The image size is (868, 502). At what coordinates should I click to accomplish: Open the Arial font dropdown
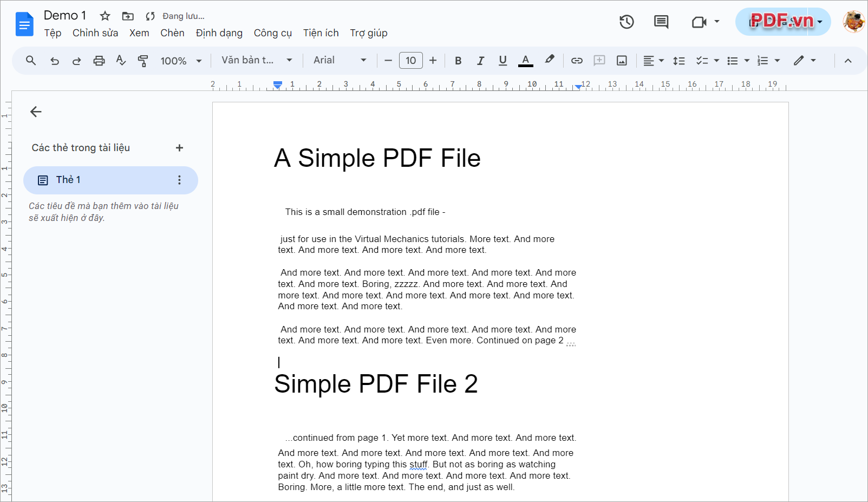[340, 60]
